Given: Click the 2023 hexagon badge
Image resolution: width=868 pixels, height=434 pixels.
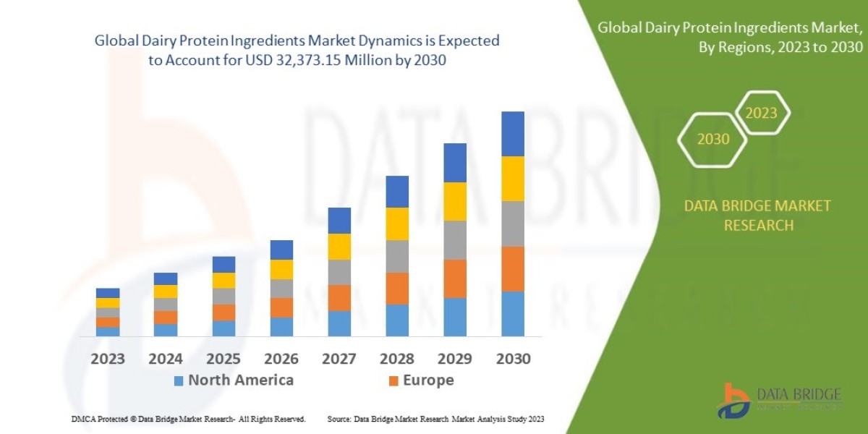Looking at the screenshot, I should (762, 112).
